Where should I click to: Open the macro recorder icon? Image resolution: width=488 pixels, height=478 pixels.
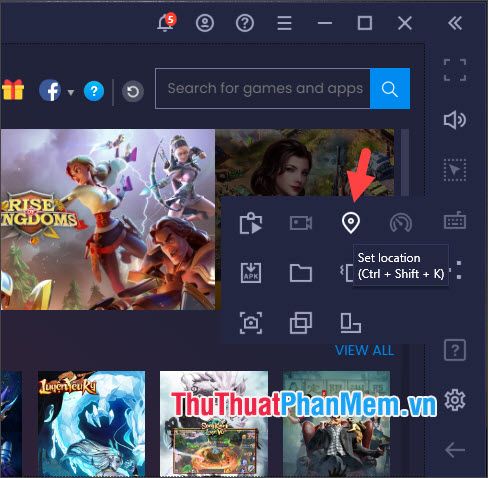pyautogui.click(x=251, y=223)
